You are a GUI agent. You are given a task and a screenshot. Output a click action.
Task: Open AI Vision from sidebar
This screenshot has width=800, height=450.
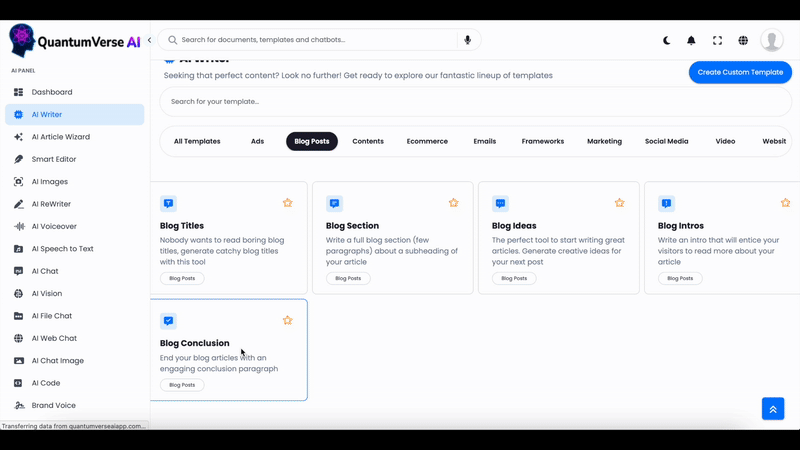(47, 294)
